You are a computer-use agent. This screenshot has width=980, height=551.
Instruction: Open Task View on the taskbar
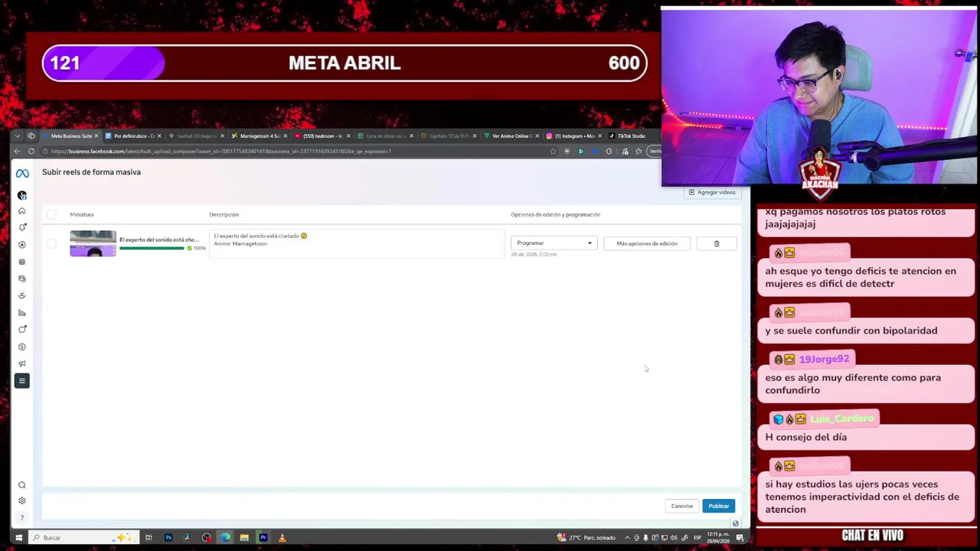[149, 537]
